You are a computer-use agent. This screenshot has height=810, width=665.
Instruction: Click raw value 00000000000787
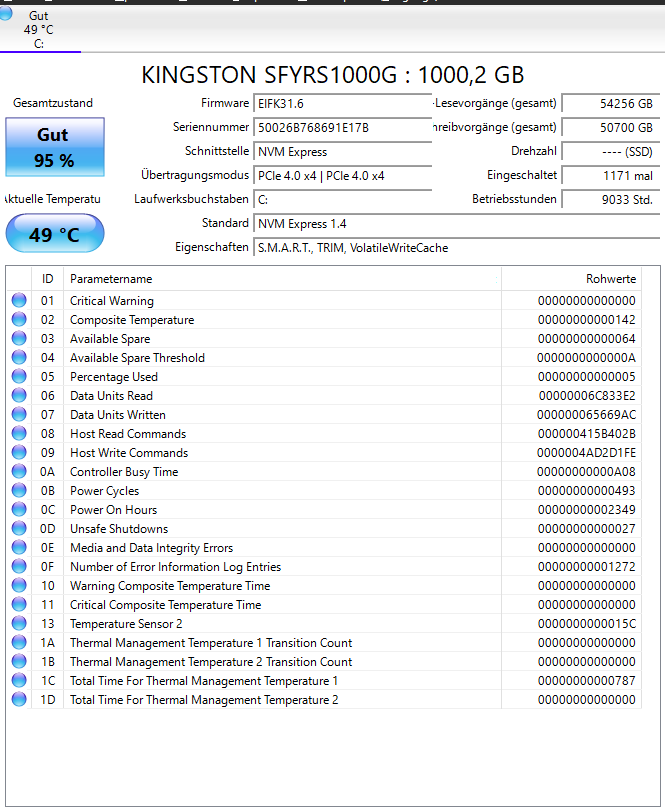coord(586,681)
